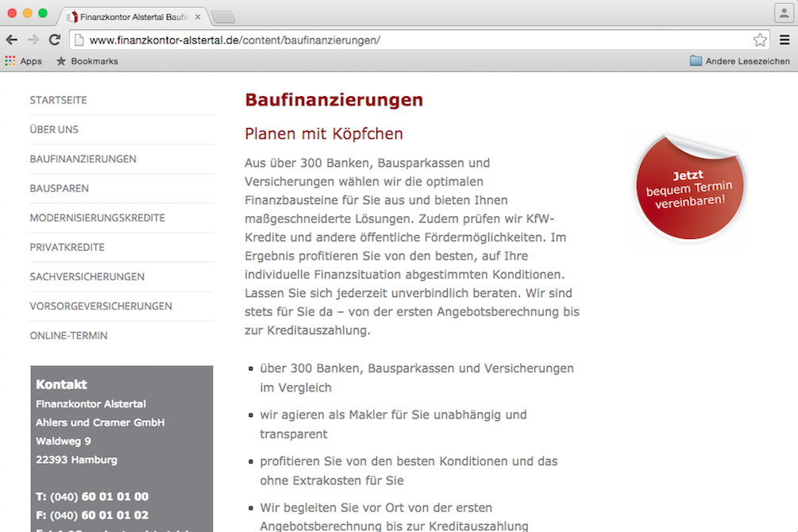Open the VORSORGEVERSICHERUNGEN page

101,306
